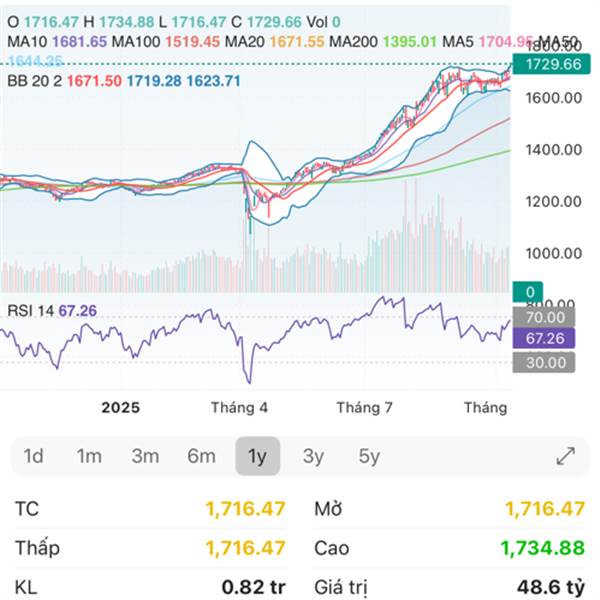Select the 1d time range
The height and width of the screenshot is (600, 600).
click(x=34, y=456)
